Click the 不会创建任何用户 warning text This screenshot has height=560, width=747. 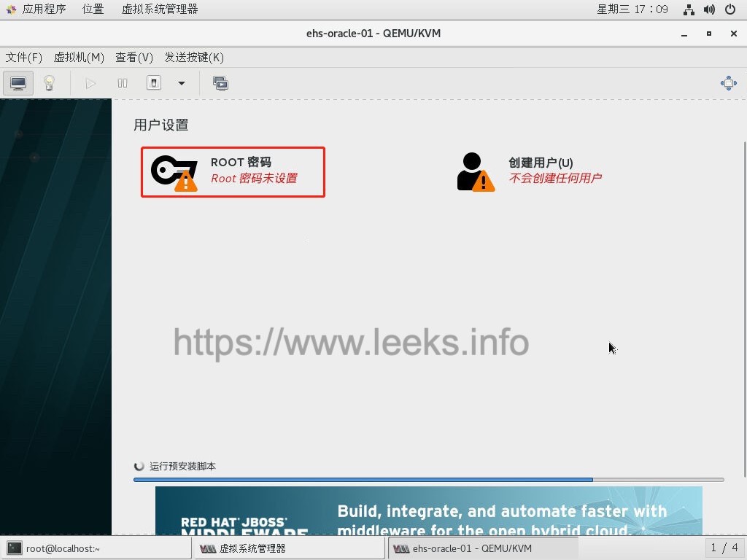(x=555, y=178)
